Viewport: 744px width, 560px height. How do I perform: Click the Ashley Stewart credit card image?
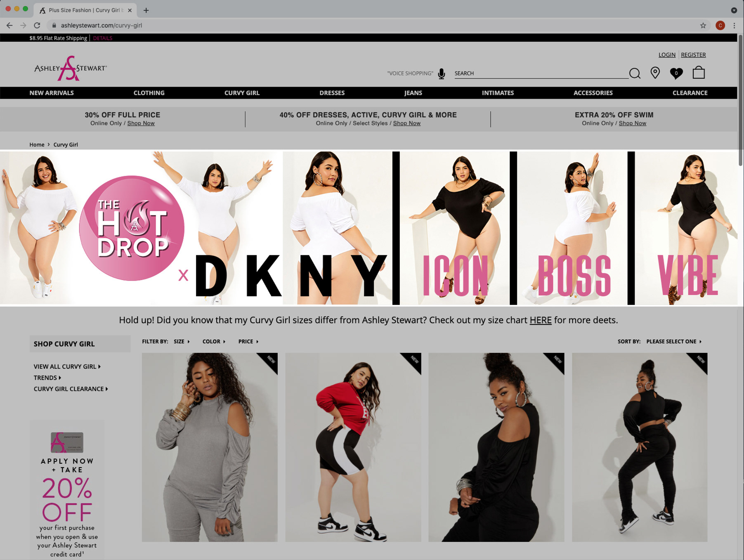(x=67, y=442)
